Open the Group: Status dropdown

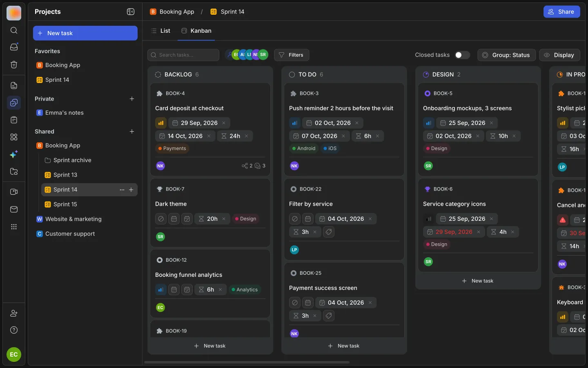pyautogui.click(x=506, y=55)
